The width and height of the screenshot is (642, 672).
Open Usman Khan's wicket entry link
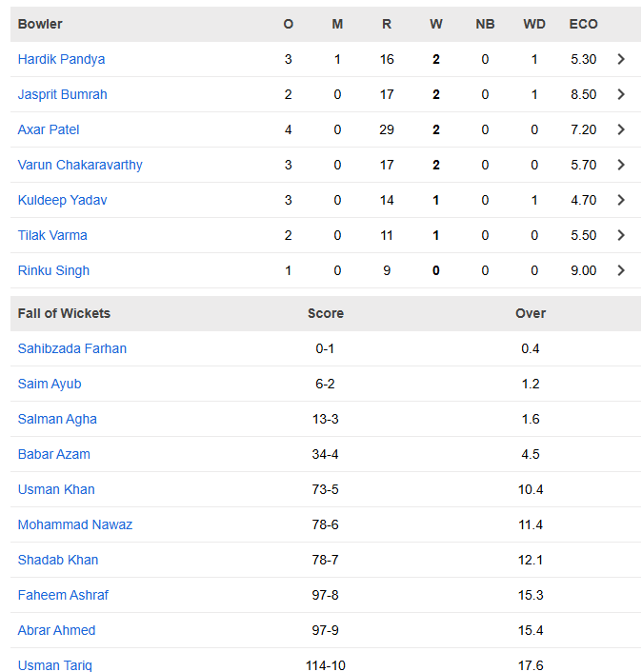(56, 489)
